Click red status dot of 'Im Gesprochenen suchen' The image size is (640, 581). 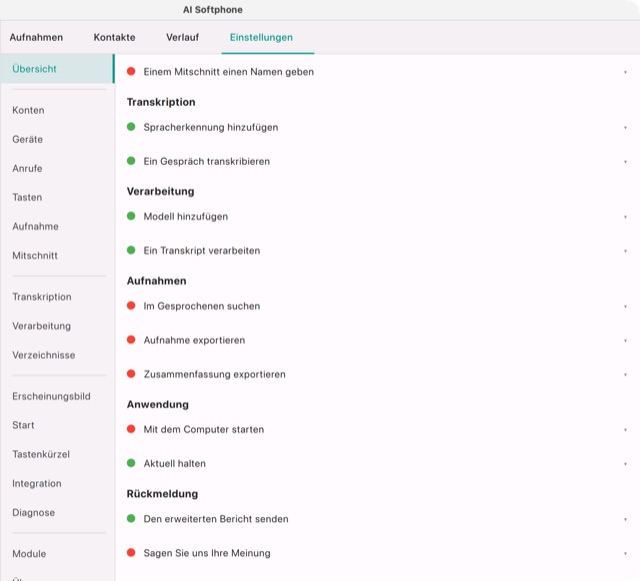pos(131,305)
